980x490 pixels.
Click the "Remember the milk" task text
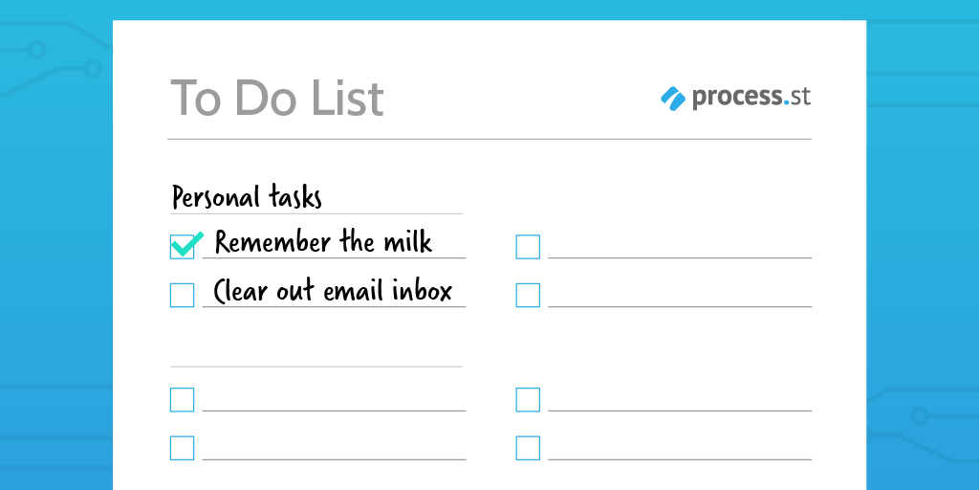[323, 242]
